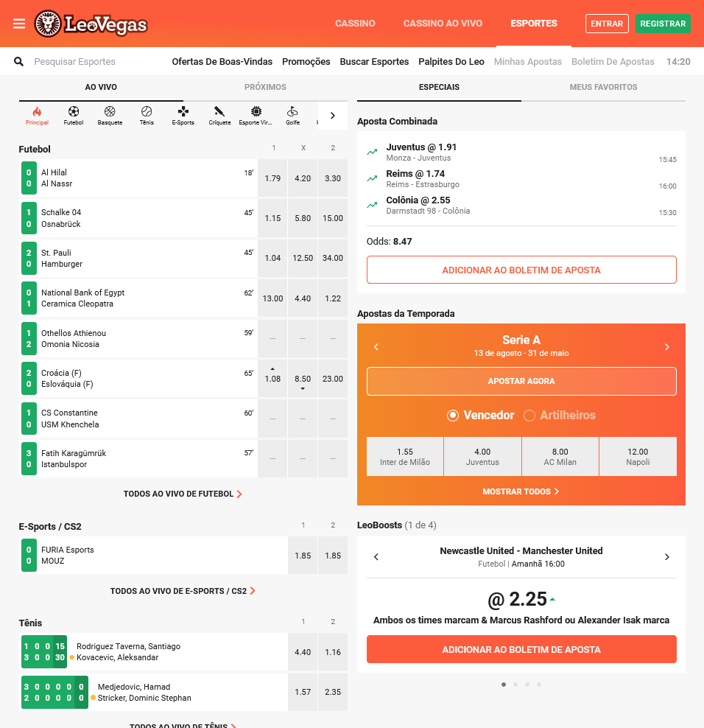Bet on Croácia (F) win at 1.08
The width and height of the screenshot is (704, 728).
point(272,379)
